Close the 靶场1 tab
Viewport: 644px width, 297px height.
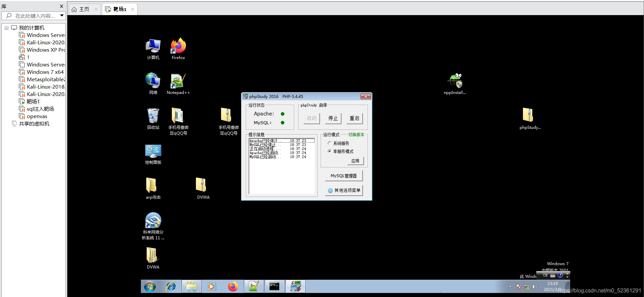tap(132, 9)
